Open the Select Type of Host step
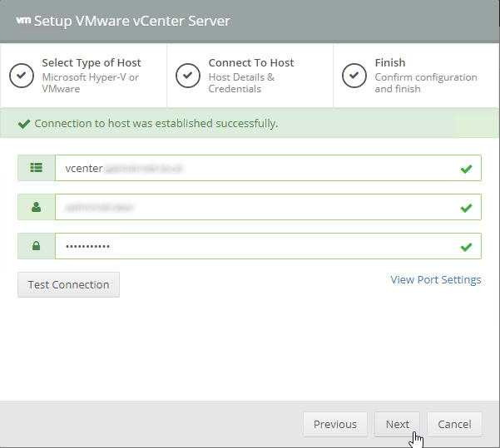The width and height of the screenshot is (500, 448). (83, 76)
